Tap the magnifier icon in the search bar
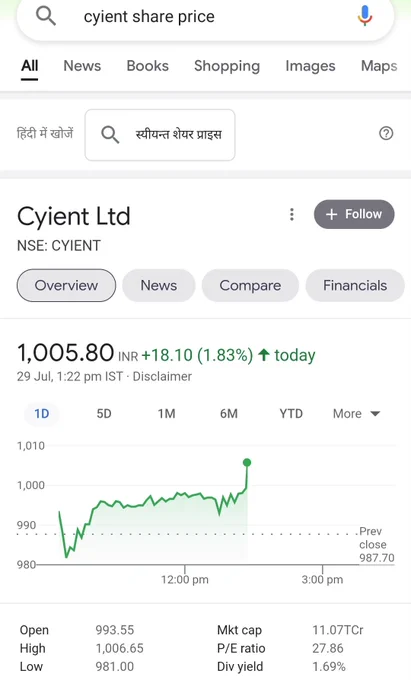Image resolution: width=411 pixels, height=680 pixels. (x=46, y=16)
